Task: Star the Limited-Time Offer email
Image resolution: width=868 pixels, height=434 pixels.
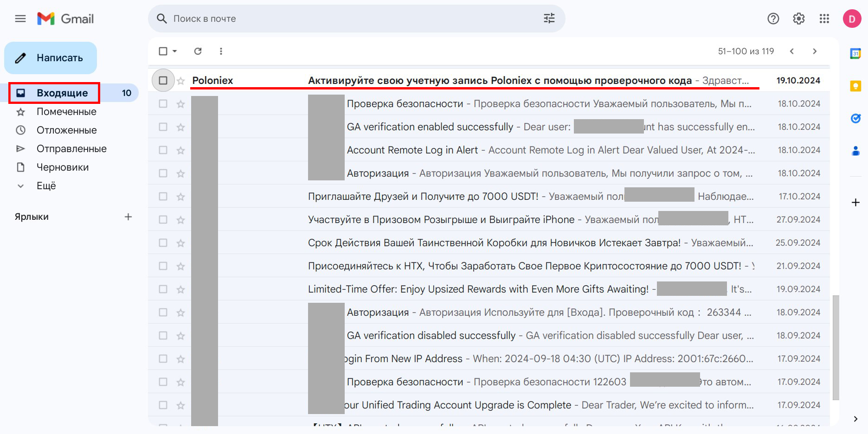Action: pyautogui.click(x=181, y=289)
